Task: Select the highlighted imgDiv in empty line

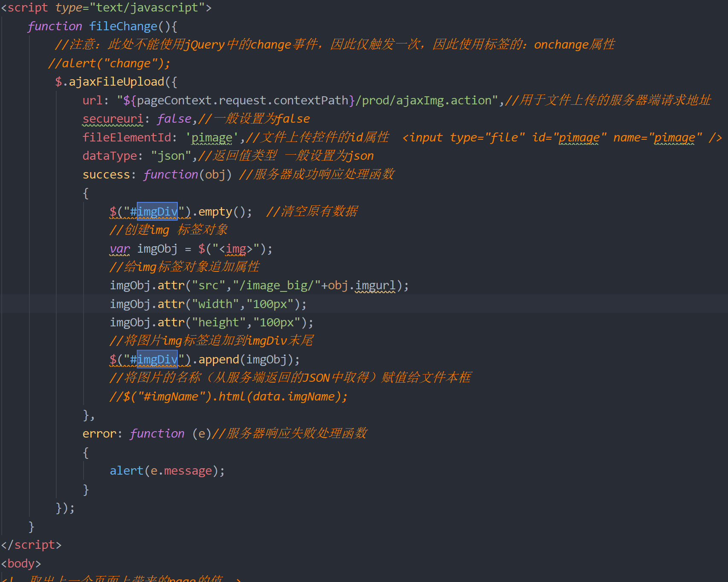Action: pos(157,211)
